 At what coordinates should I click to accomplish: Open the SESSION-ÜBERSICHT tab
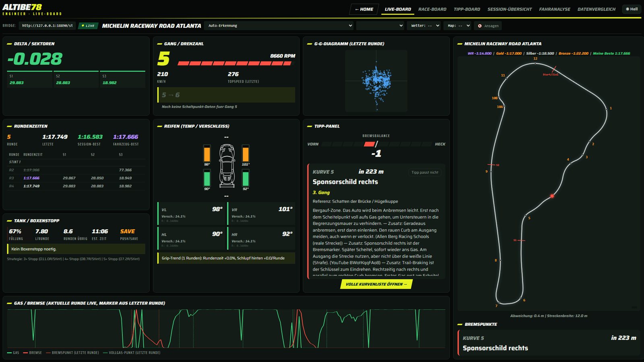510,9
